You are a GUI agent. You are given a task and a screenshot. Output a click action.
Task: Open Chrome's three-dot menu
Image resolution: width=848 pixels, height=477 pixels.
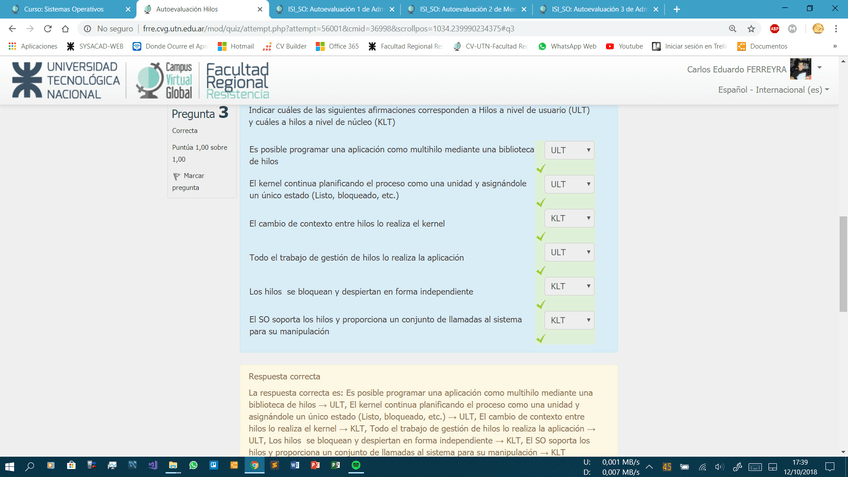[836, 29]
